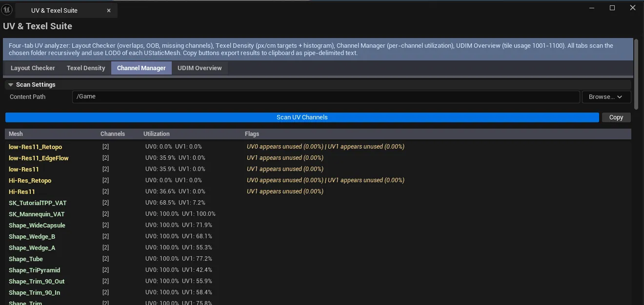This screenshot has height=305, width=644.
Task: Select the Hi-Res_Retopo mesh row
Action: pyautogui.click(x=318, y=180)
